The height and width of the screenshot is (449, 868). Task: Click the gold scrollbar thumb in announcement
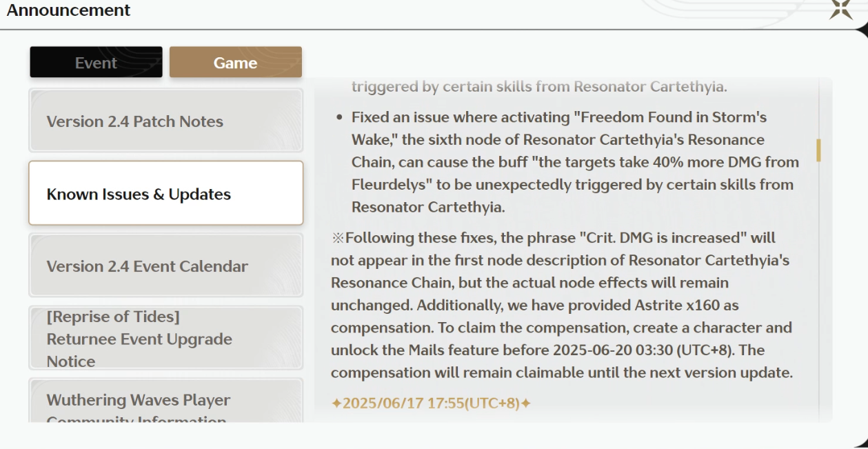(818, 150)
